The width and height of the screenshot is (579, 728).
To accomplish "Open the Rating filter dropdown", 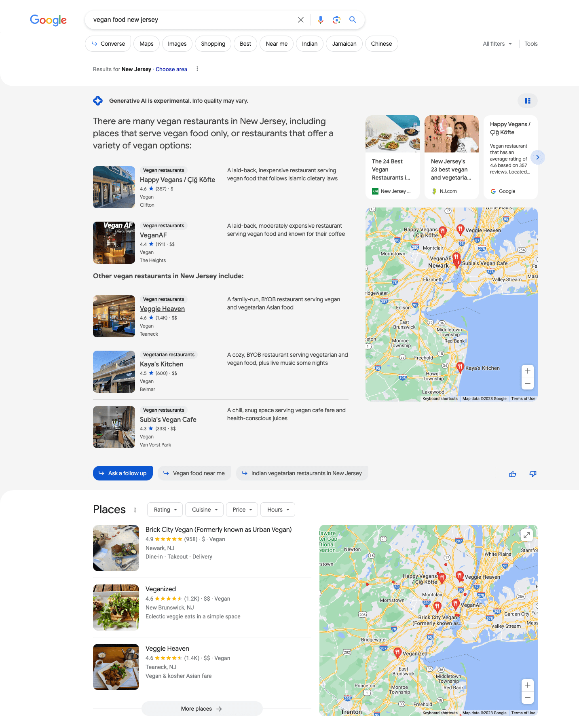I will click(x=165, y=510).
